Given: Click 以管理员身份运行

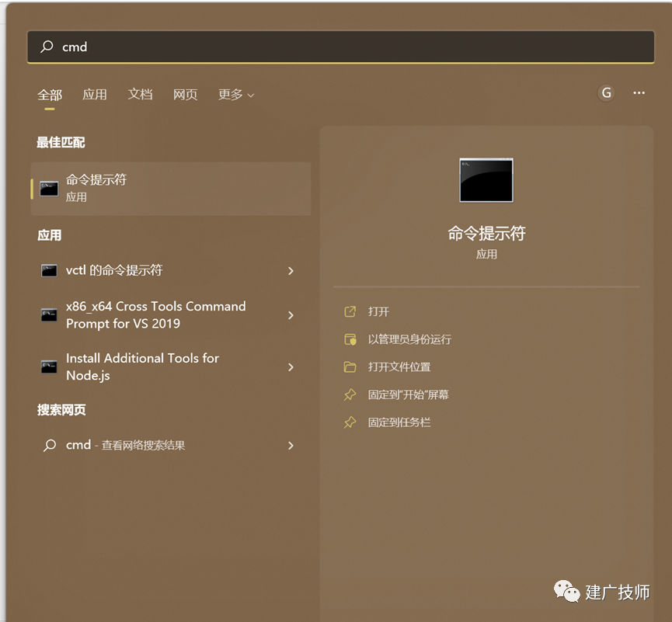Looking at the screenshot, I should point(409,339).
